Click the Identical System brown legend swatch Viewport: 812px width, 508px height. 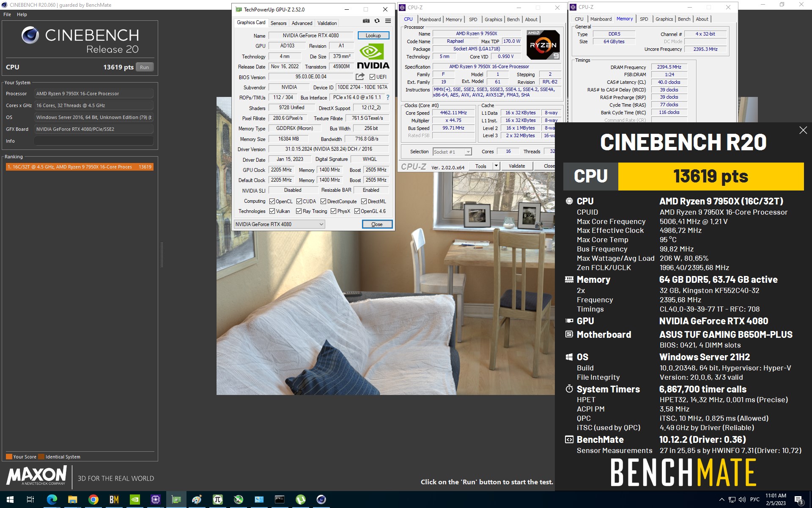[41, 457]
